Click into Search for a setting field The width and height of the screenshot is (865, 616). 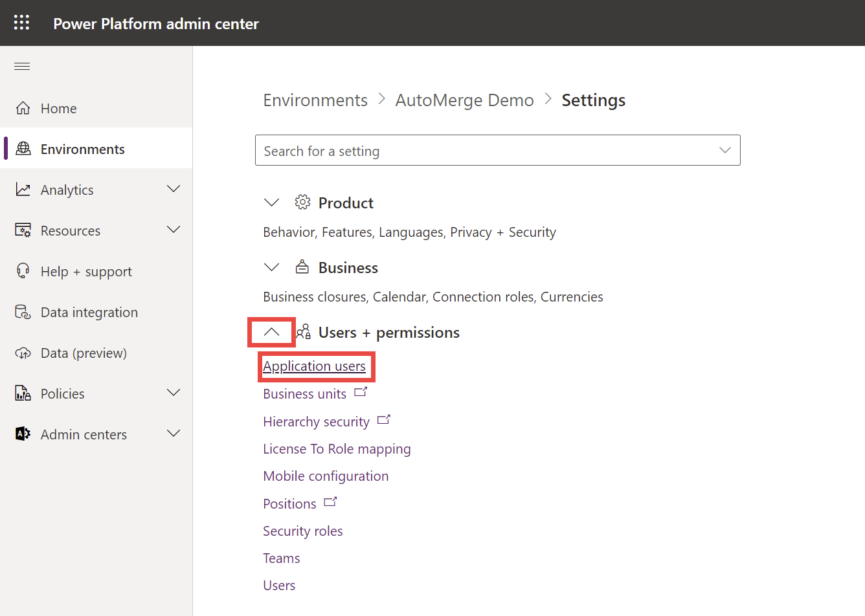click(497, 150)
